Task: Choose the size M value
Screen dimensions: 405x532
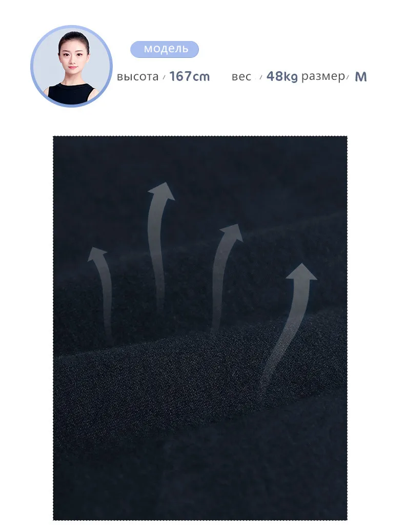Action: click(361, 77)
